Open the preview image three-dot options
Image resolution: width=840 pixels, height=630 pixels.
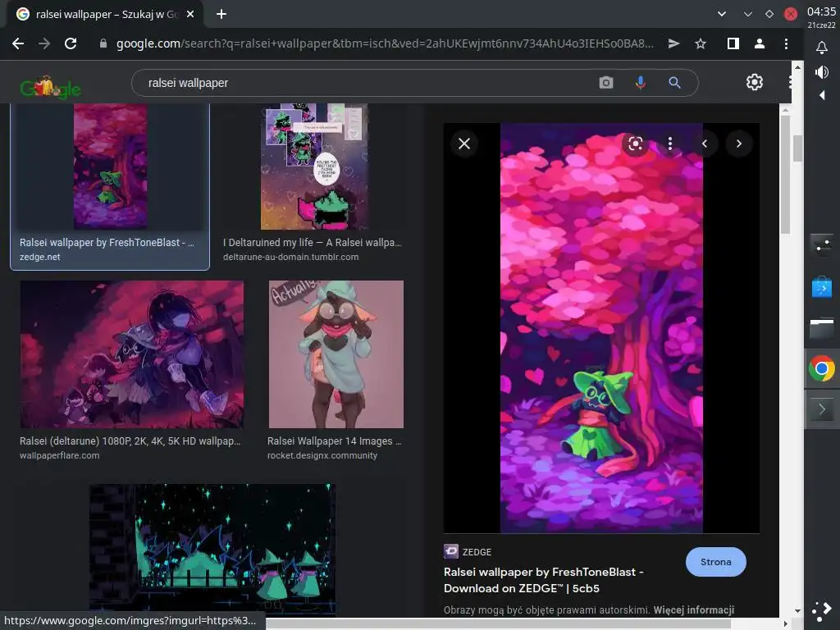click(x=669, y=144)
